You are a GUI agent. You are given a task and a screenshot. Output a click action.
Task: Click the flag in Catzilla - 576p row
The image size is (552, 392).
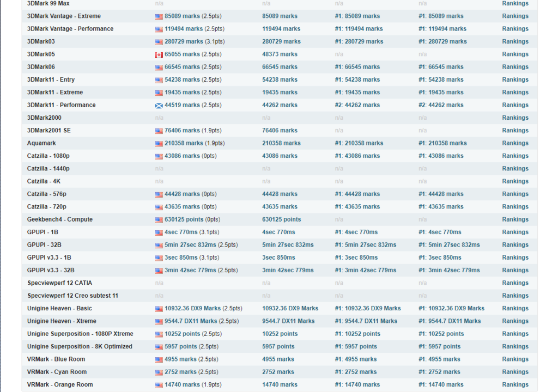click(159, 194)
